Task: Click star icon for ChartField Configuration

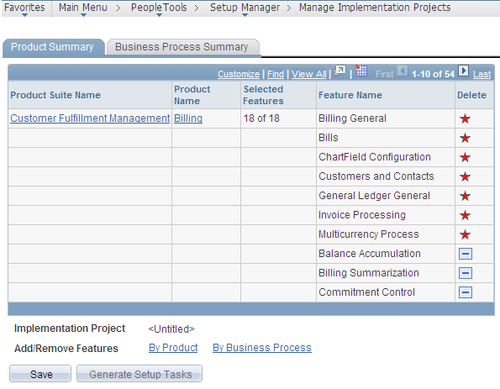Action: [465, 157]
